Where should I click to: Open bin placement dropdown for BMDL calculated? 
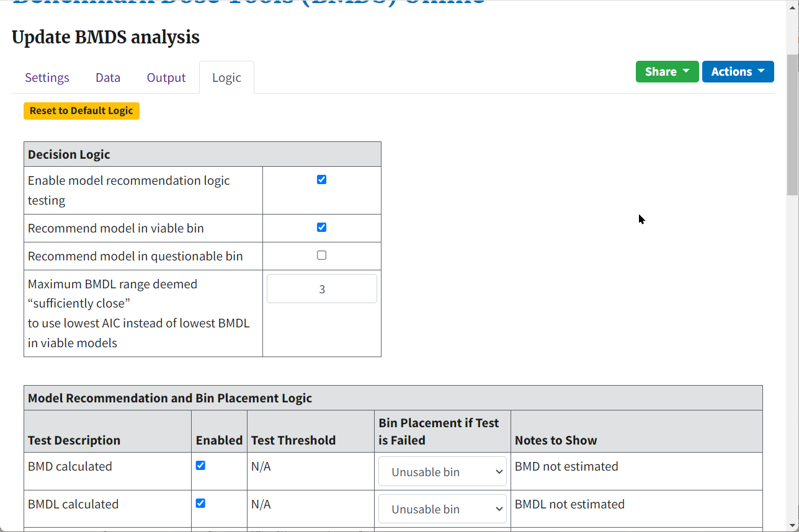(x=443, y=509)
